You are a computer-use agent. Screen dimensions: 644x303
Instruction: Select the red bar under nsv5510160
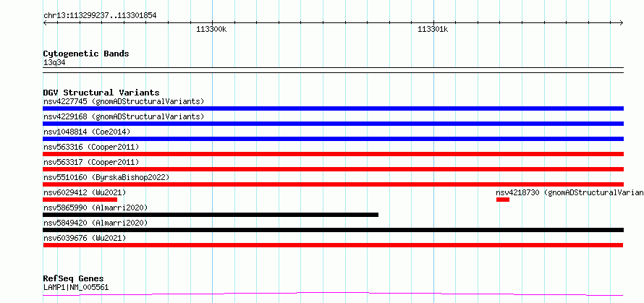click(x=333, y=184)
